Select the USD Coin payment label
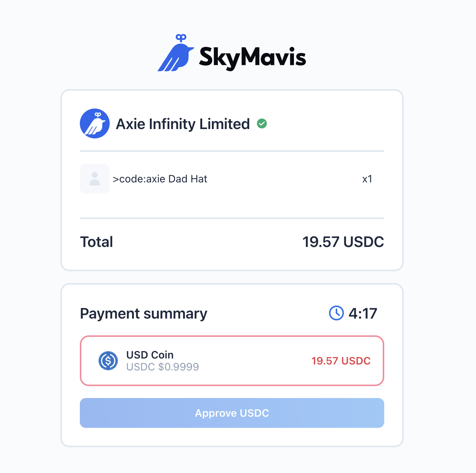The image size is (476, 473). [x=150, y=355]
